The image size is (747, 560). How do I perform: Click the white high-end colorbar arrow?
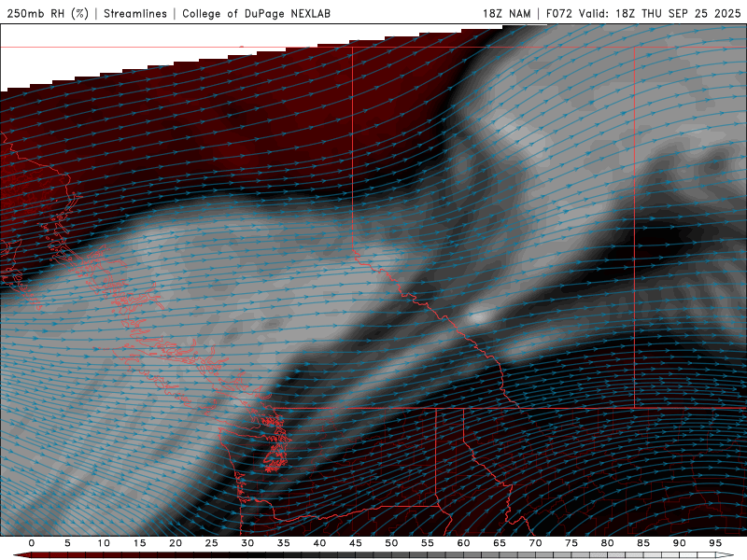[x=725, y=555]
